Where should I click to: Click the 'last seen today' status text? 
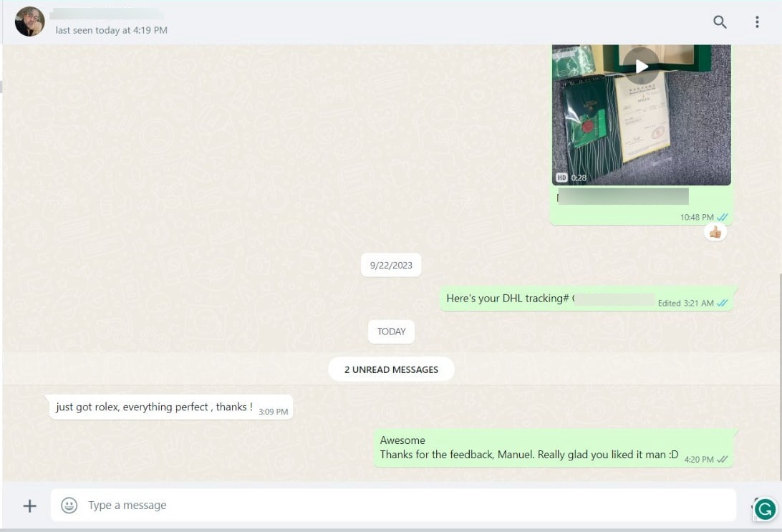click(x=112, y=30)
